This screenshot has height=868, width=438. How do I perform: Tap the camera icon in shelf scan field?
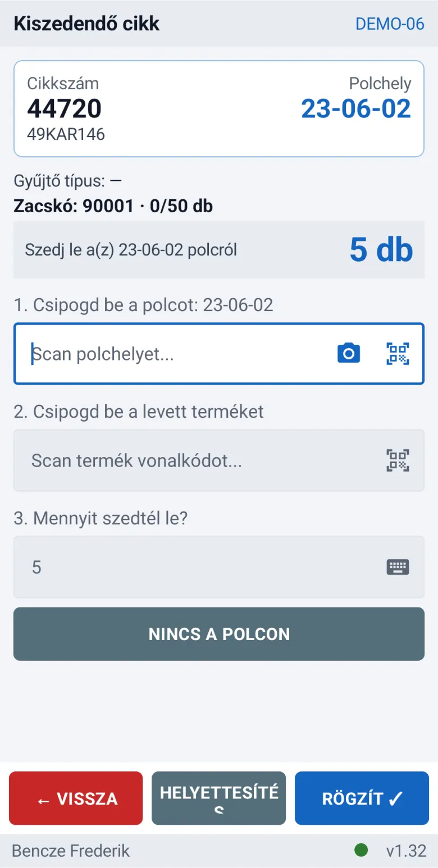tap(349, 353)
